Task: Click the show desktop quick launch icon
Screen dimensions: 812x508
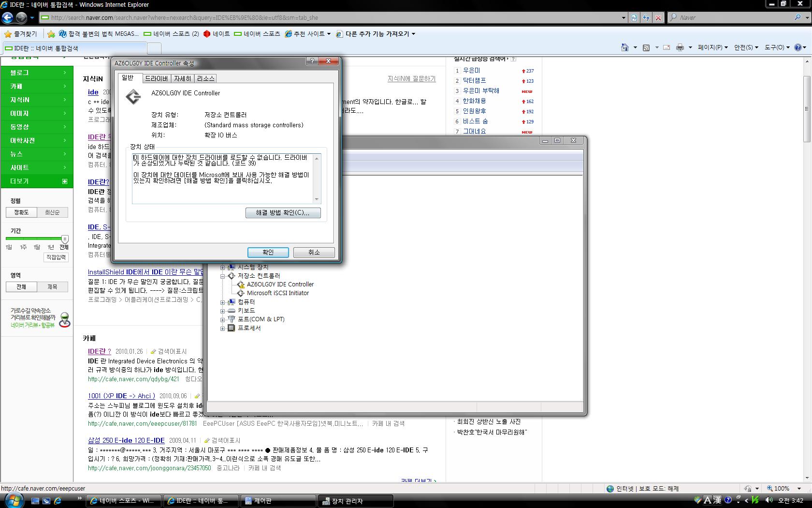Action: 35,501
